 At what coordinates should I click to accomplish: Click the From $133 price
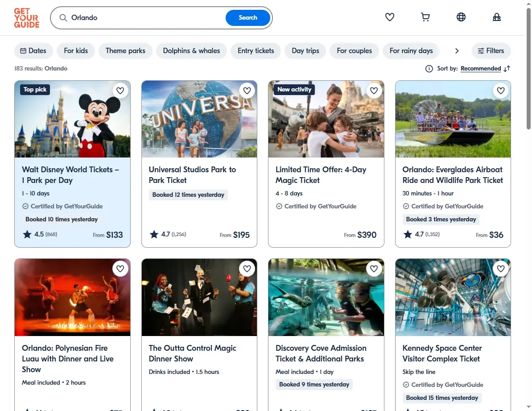click(108, 235)
